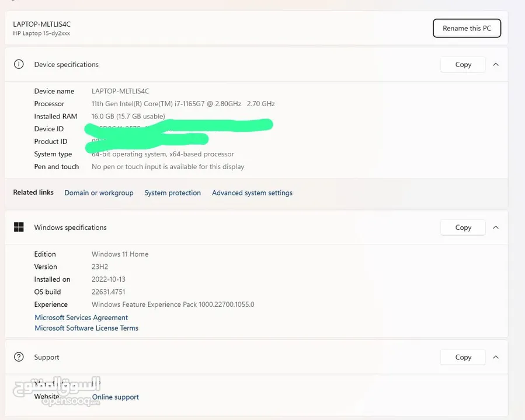Click the Installed on label
This screenshot has height=420, width=525.
point(52,279)
